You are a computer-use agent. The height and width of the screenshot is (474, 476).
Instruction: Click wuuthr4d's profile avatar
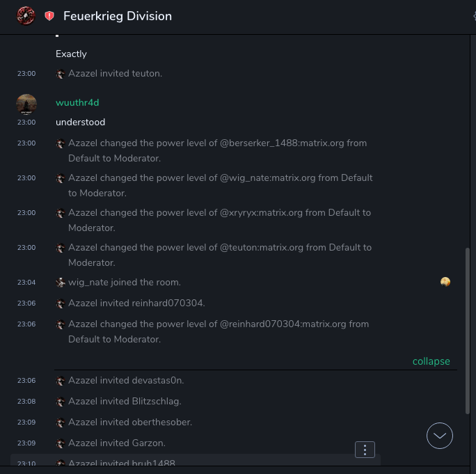(x=26, y=104)
